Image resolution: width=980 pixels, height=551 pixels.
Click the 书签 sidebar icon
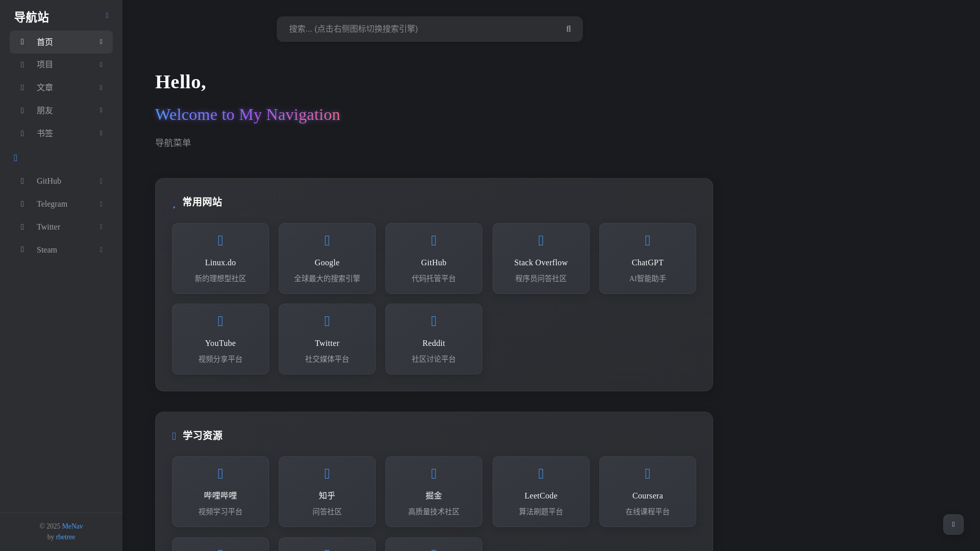(x=22, y=133)
